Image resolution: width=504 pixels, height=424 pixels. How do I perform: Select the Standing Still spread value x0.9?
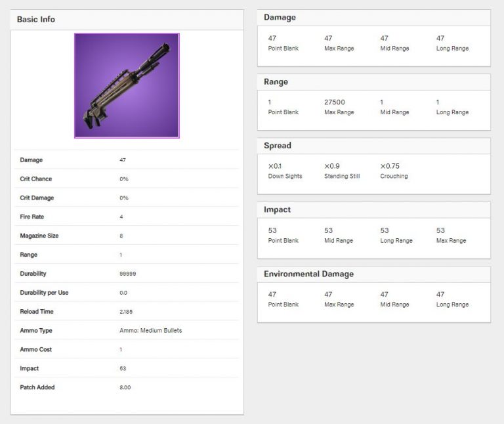click(331, 166)
